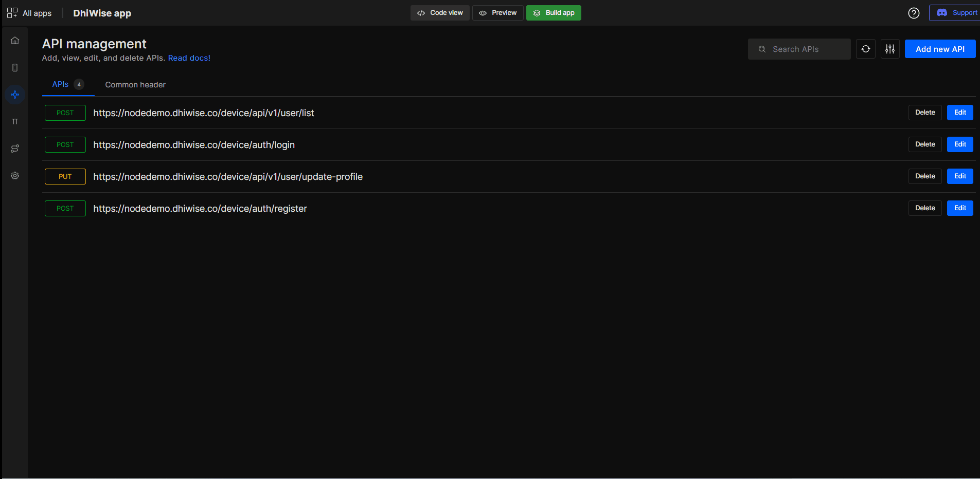Open the Typography section in the sidebar
This screenshot has width=980, height=479.
click(14, 121)
